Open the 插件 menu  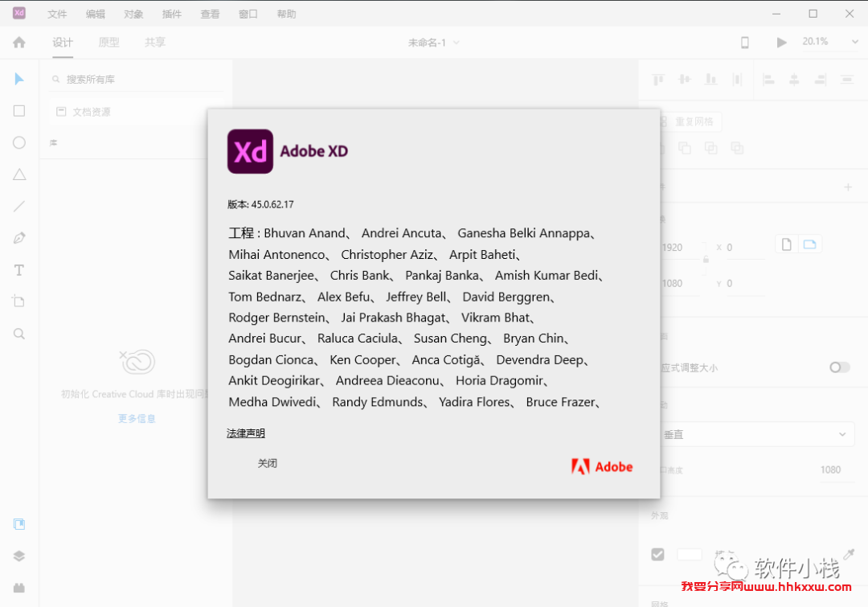(x=172, y=14)
